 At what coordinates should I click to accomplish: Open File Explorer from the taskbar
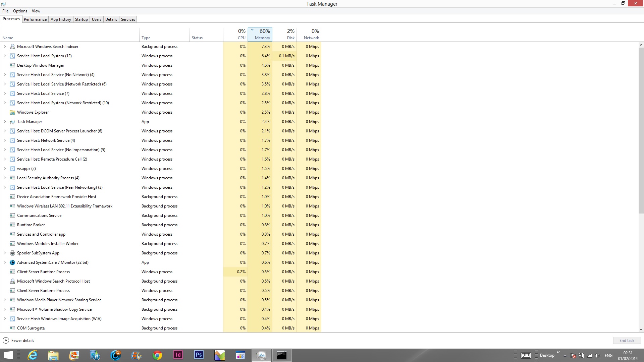[53, 355]
